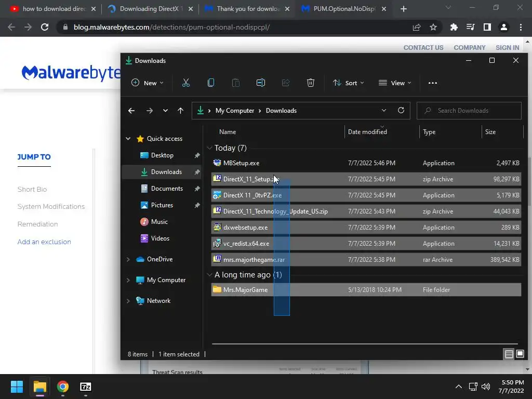Expand Network tree node
Image resolution: width=532 pixels, height=399 pixels.
point(128,301)
